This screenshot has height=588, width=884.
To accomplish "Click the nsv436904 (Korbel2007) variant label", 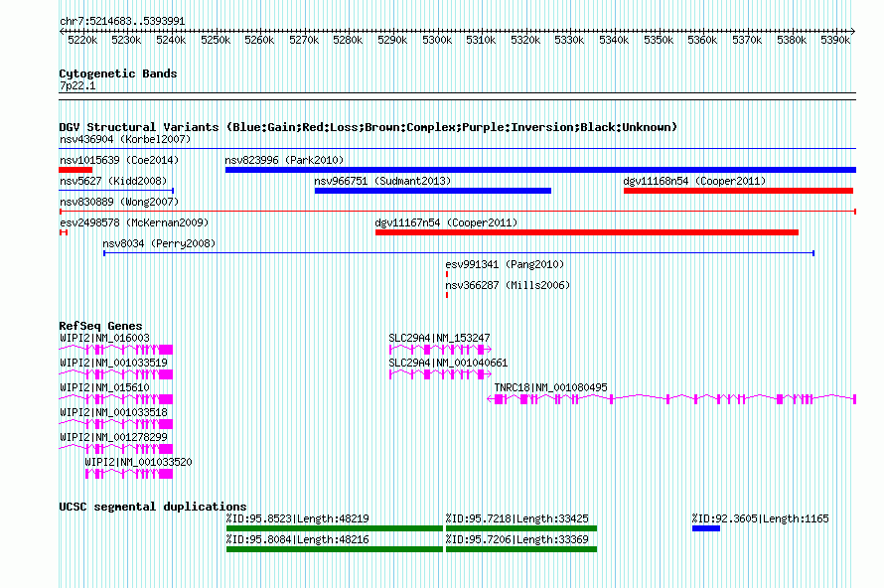I will point(125,139).
